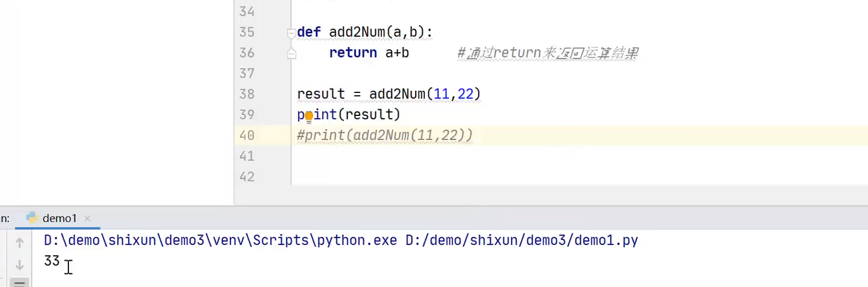Click the soft-wrap icon below the down arrow
The height and width of the screenshot is (287, 868).
coord(20,283)
